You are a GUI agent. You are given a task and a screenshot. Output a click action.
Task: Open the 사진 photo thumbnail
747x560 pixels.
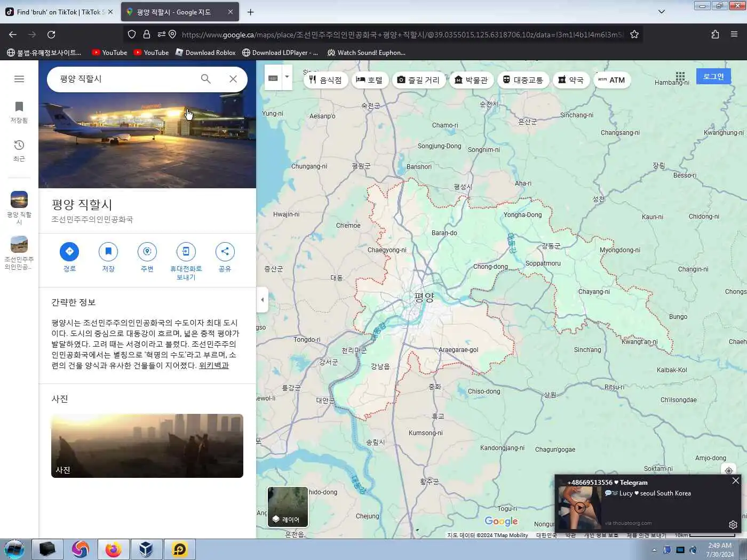(147, 446)
